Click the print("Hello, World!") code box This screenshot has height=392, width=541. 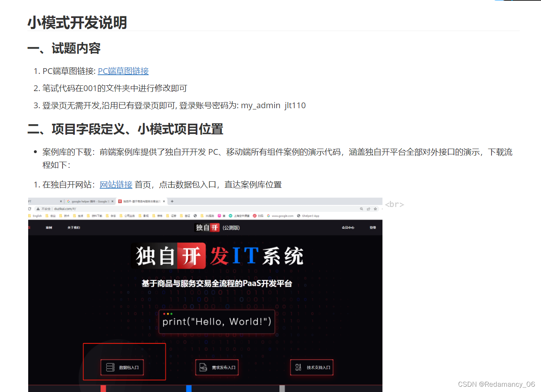[217, 322]
